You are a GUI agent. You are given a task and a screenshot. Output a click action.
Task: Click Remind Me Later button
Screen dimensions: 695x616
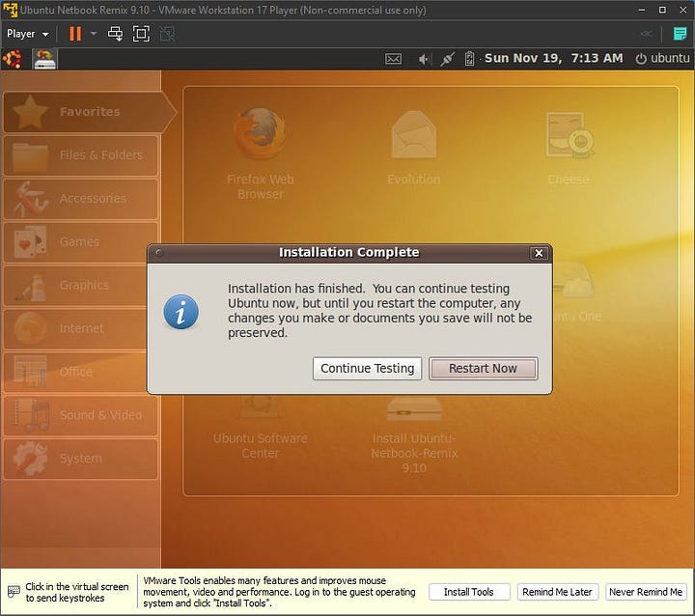click(557, 592)
